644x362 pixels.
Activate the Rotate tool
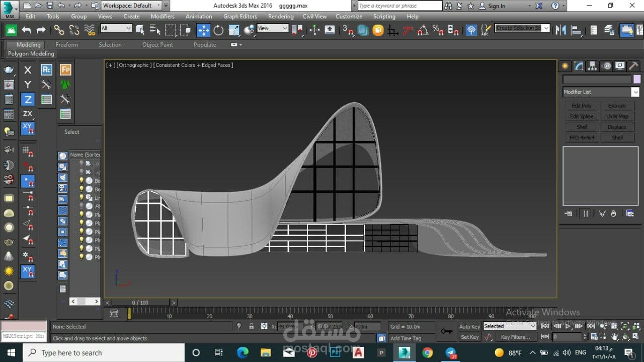click(x=218, y=30)
